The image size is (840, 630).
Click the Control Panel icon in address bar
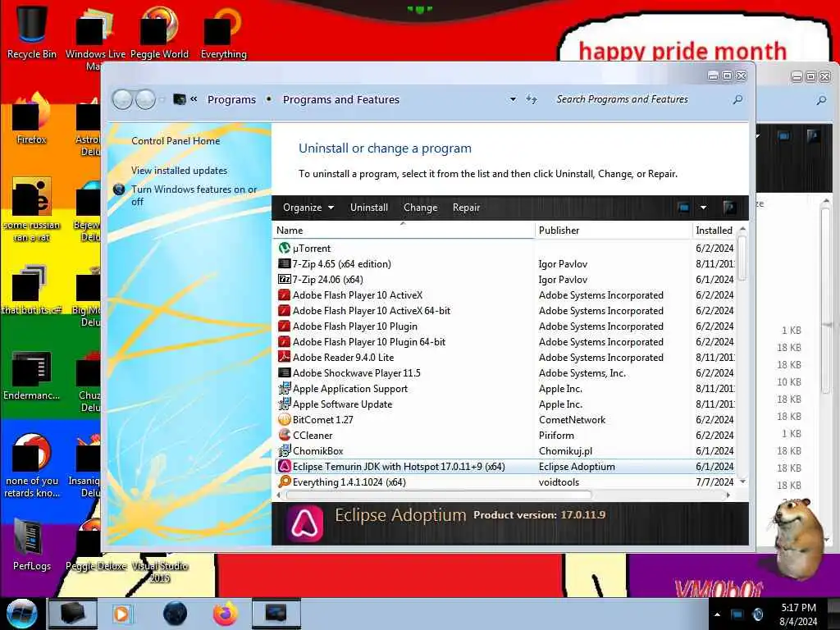180,99
